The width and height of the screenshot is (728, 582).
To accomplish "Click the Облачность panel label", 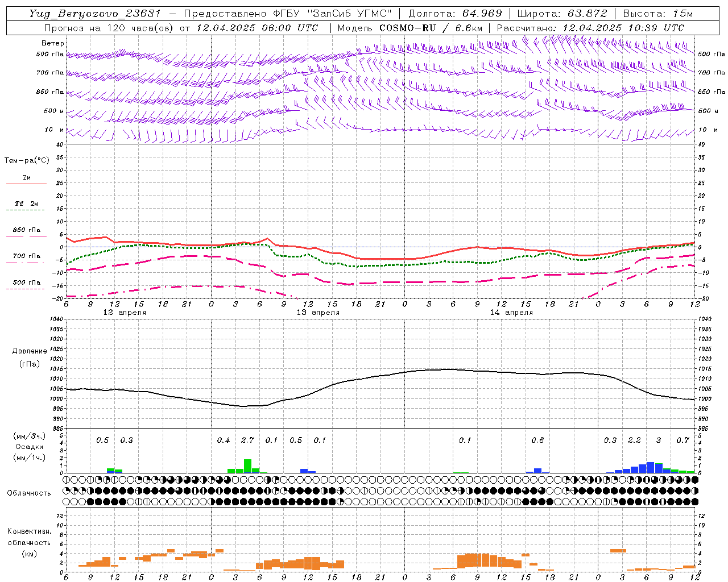I will pyautogui.click(x=29, y=493).
